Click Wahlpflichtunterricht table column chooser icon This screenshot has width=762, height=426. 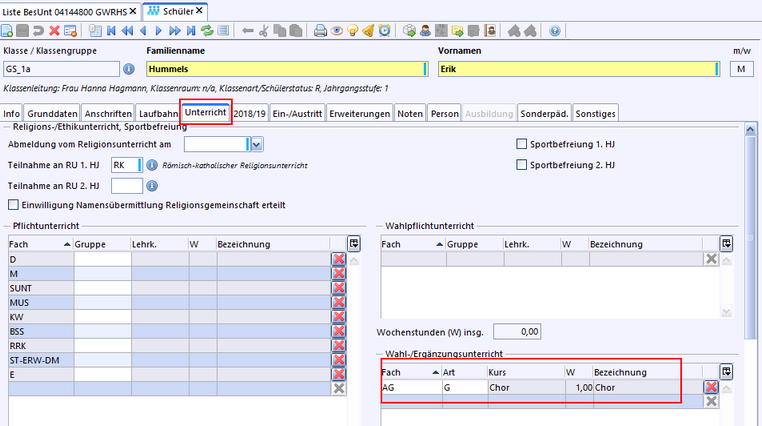tap(727, 244)
